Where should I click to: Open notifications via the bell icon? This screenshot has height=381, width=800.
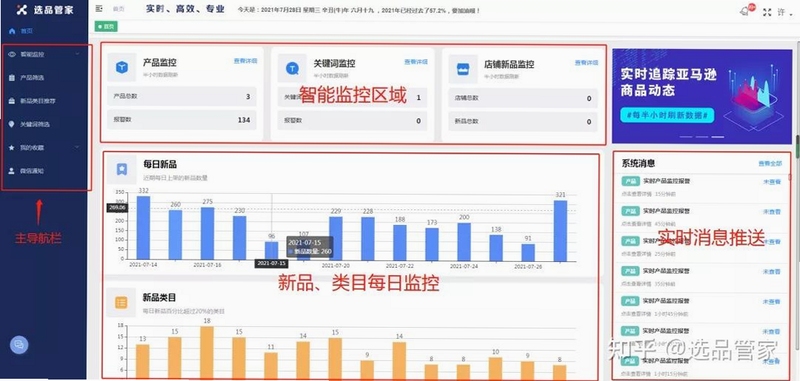[x=744, y=12]
